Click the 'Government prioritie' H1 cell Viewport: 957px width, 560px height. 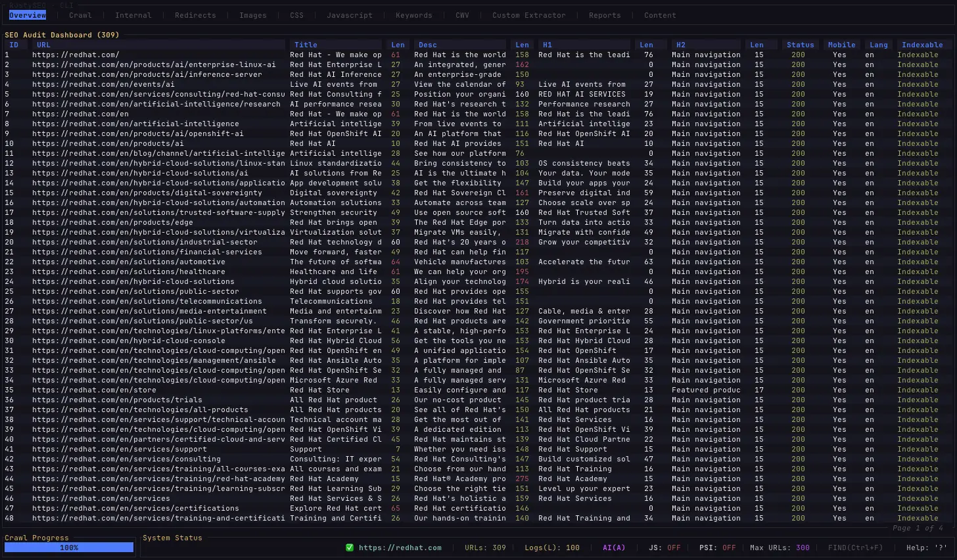[x=584, y=321]
